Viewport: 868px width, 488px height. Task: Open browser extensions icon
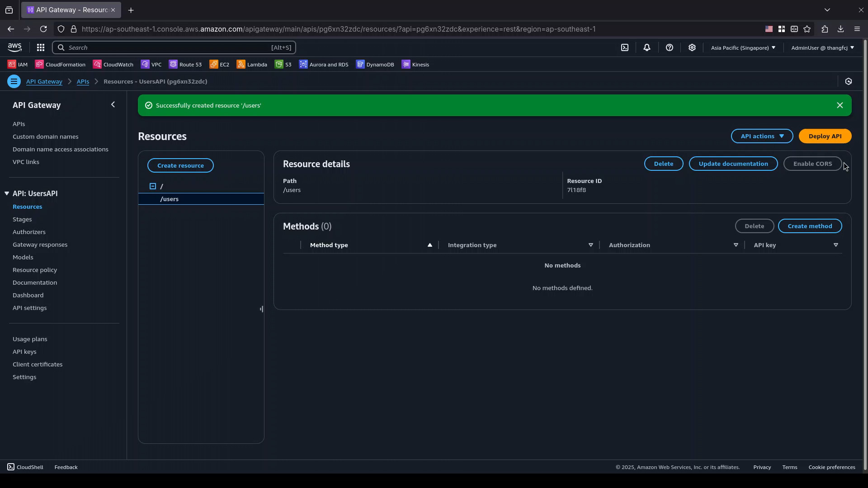825,29
